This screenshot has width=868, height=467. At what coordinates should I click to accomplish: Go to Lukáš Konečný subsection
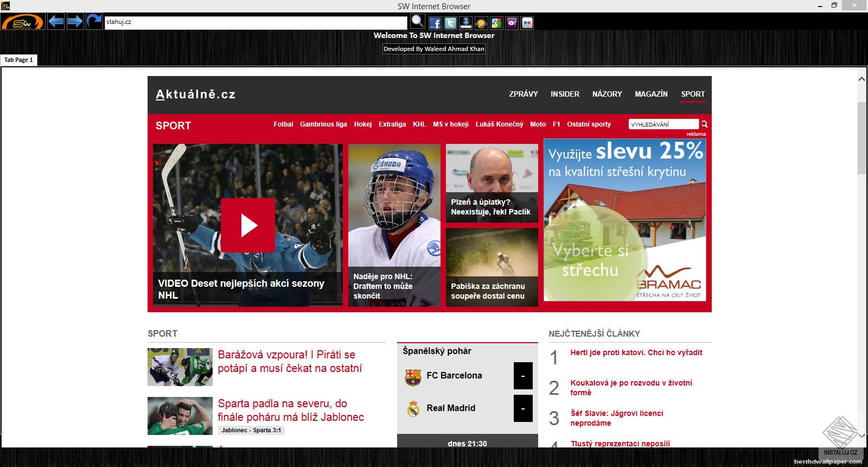[x=500, y=124]
